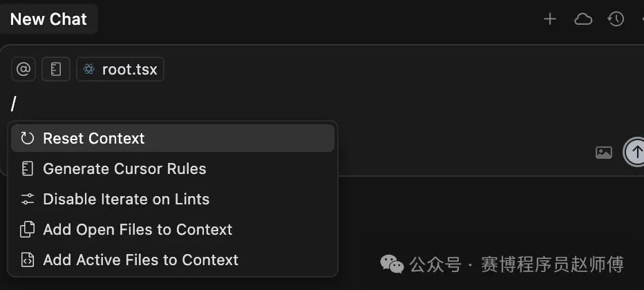Send message with up-arrow button
The width and height of the screenshot is (644, 290).
tap(636, 152)
